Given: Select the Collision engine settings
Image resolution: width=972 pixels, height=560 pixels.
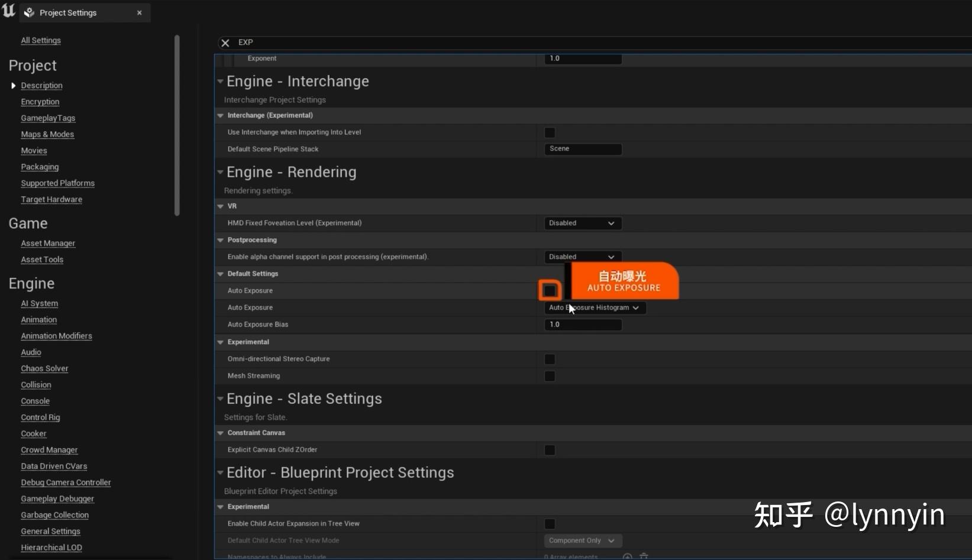Looking at the screenshot, I should pos(36,384).
